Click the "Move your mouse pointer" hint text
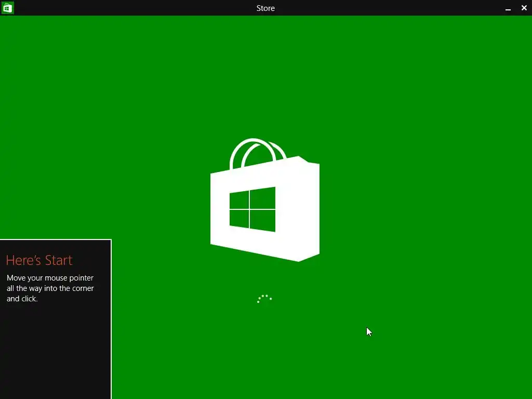532x399 pixels. (50, 288)
